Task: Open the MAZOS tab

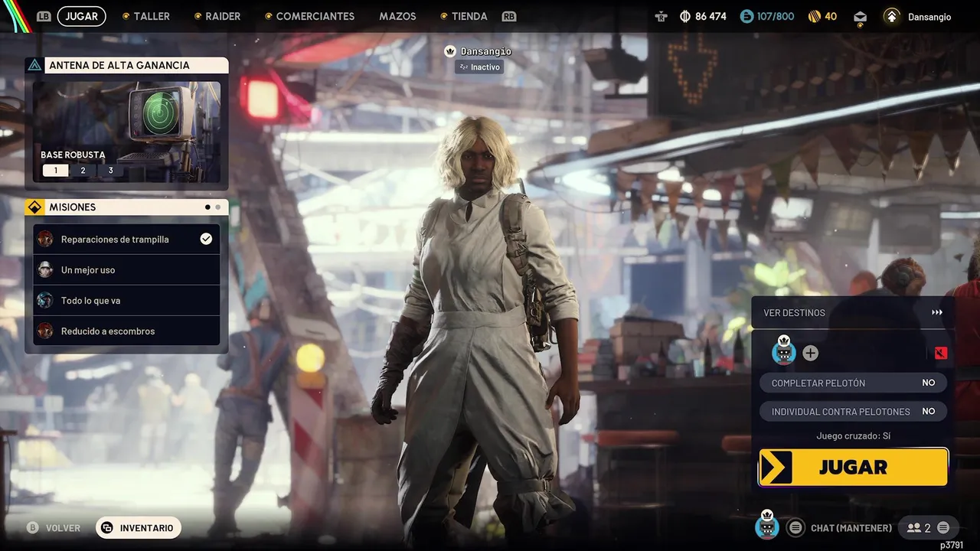Action: pyautogui.click(x=397, y=16)
